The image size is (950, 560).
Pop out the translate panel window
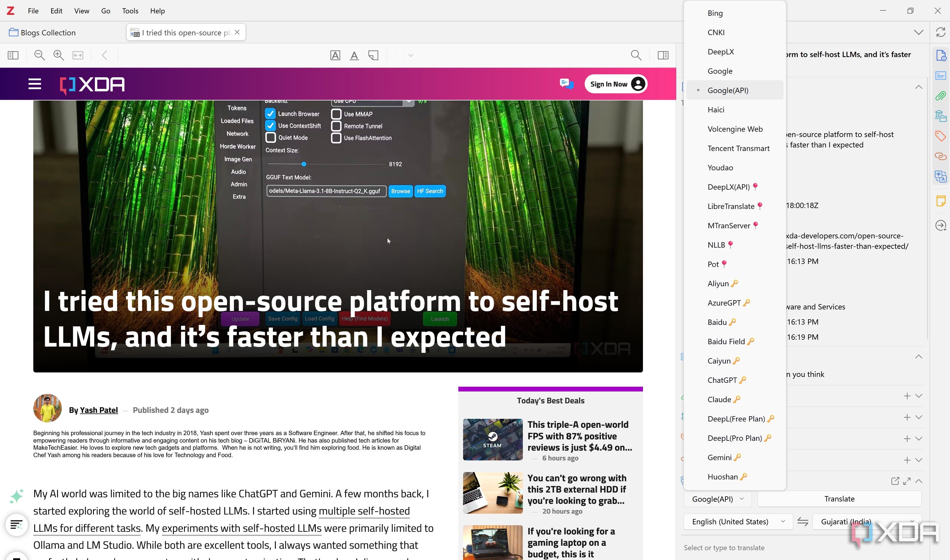point(894,481)
